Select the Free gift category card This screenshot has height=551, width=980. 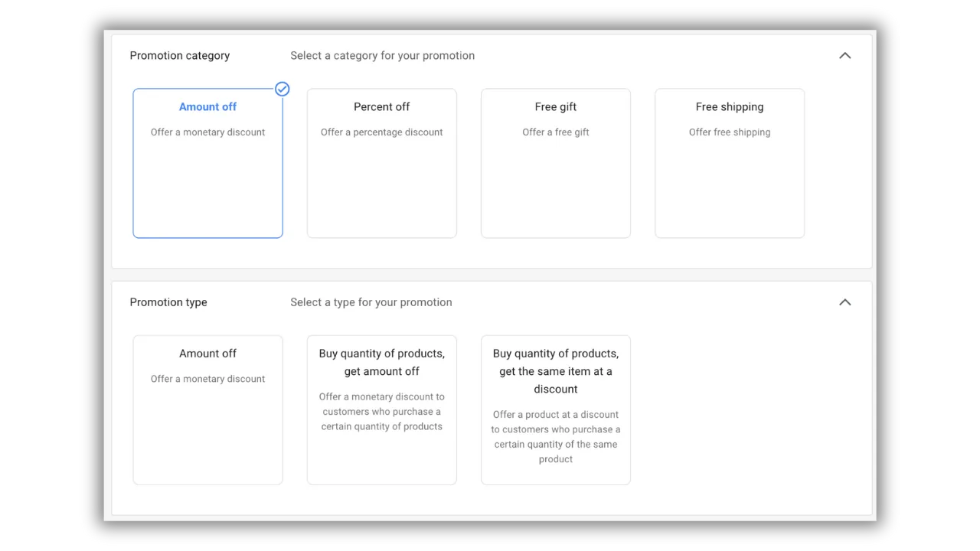tap(556, 163)
